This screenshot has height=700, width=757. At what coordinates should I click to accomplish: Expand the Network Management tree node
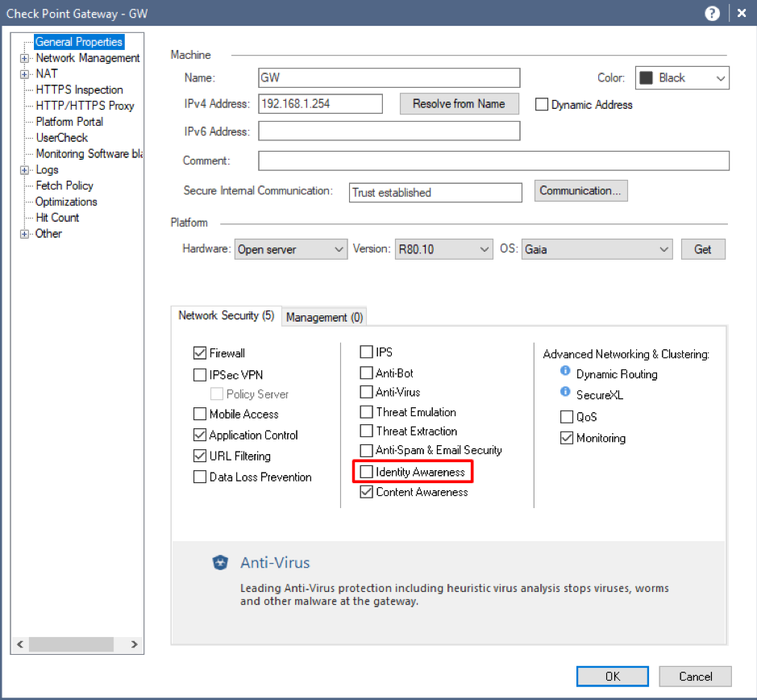24,58
